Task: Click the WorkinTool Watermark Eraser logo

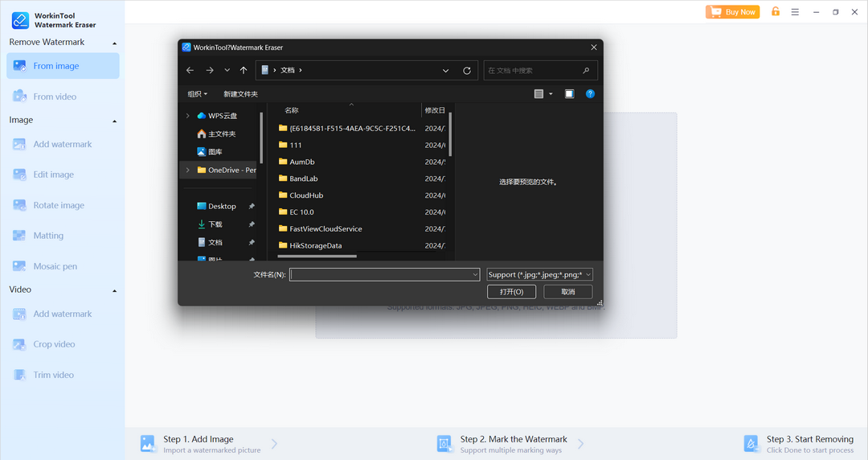Action: point(20,20)
